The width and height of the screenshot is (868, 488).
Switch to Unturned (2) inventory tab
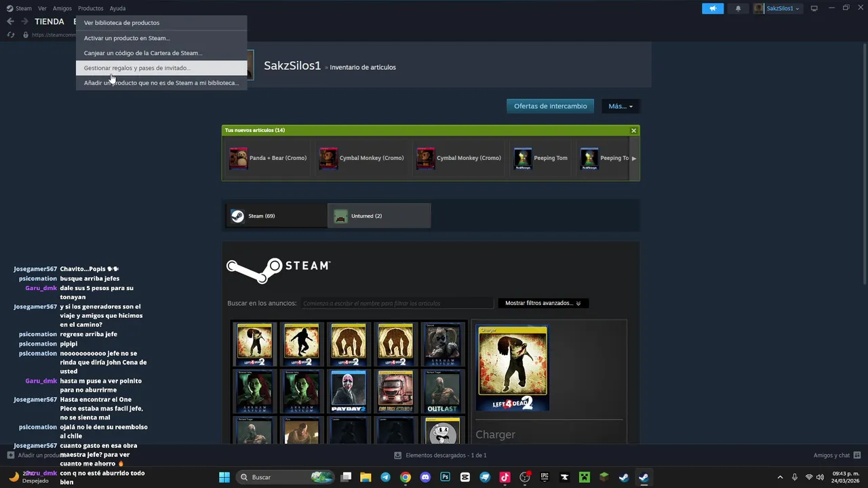click(x=379, y=216)
